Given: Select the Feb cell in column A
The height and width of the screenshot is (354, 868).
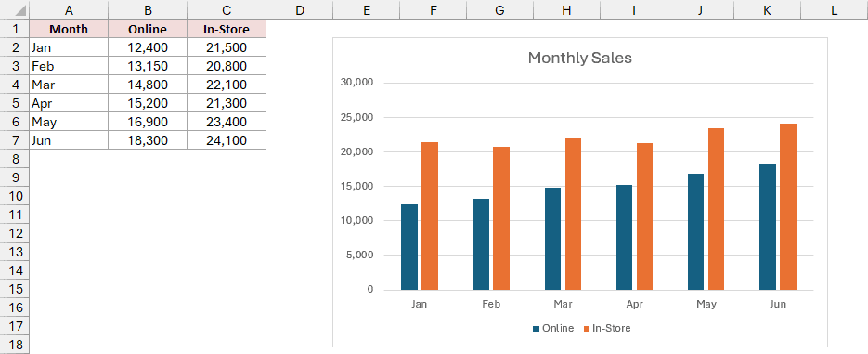Looking at the screenshot, I should click(x=69, y=66).
